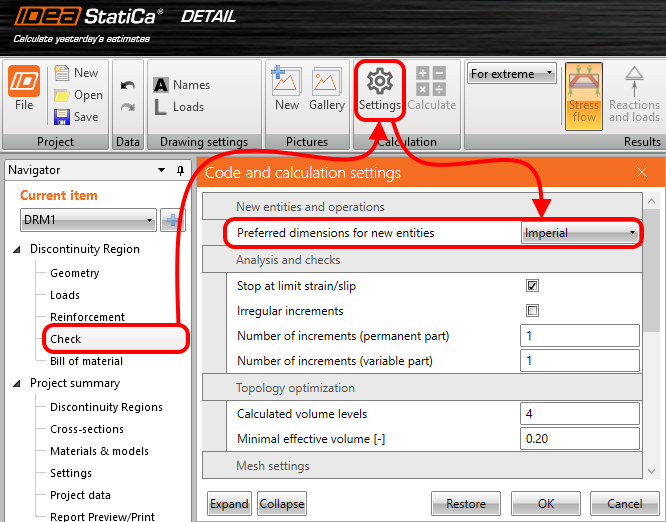
Task: Select Check in the navigator tree
Action: (66, 339)
